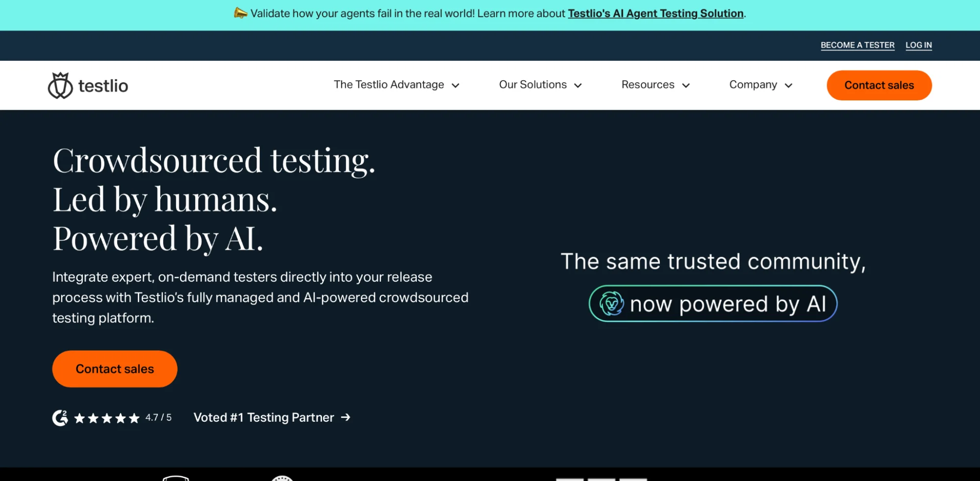The image size is (980, 481).
Task: Click the 'Integrate expert, on-demand testers' paragraph
Action: (x=260, y=297)
